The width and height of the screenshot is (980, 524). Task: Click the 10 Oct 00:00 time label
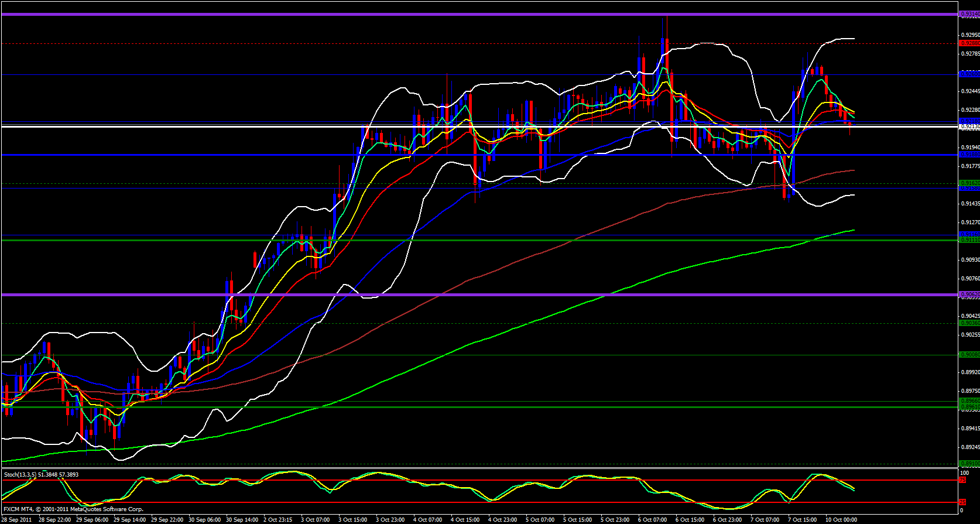point(841,520)
